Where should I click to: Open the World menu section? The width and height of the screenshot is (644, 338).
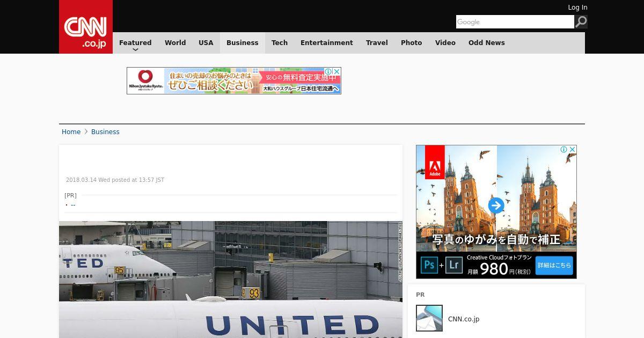175,43
